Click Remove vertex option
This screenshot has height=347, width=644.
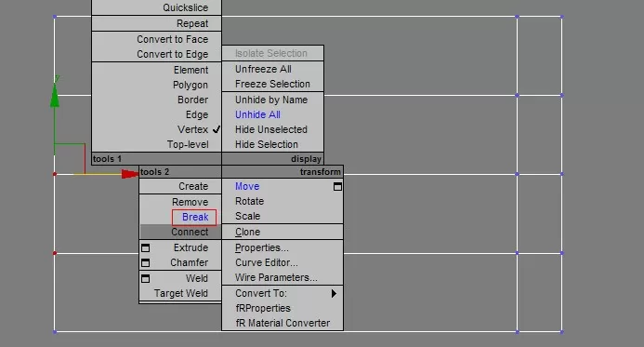190,202
